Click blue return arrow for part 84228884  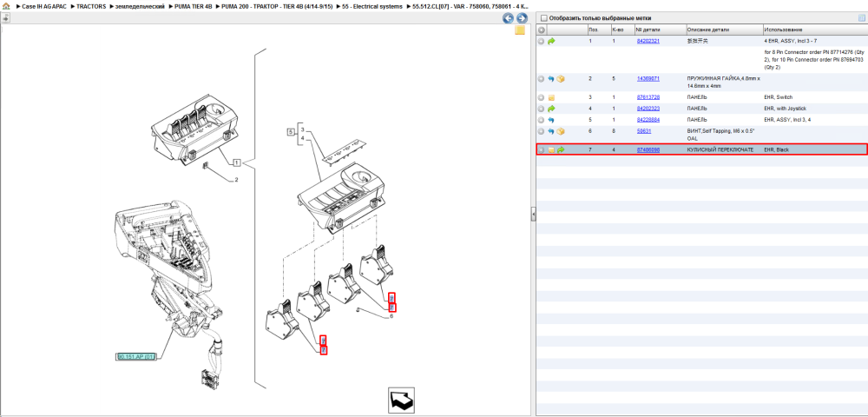(x=551, y=120)
